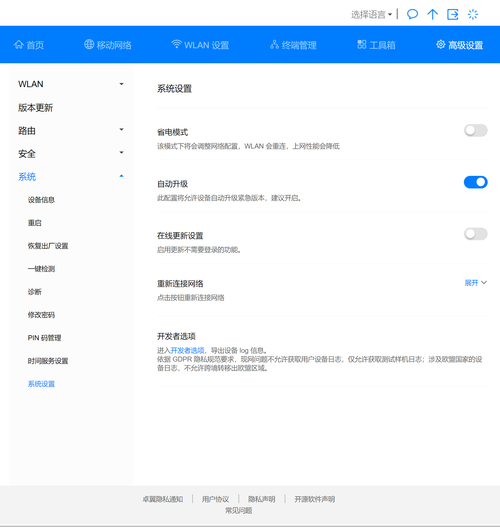Select 系统设置 in the sidebar

point(41,384)
